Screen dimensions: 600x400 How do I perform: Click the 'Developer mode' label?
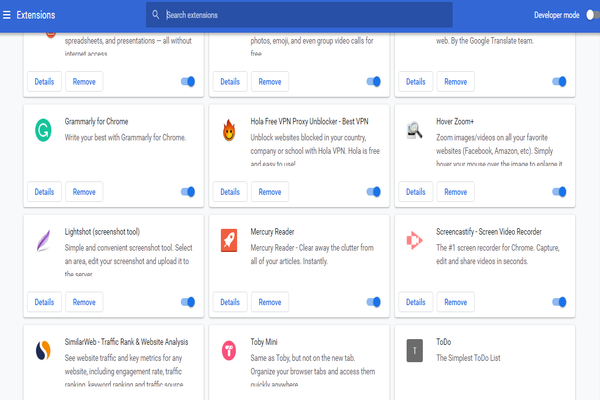click(557, 15)
